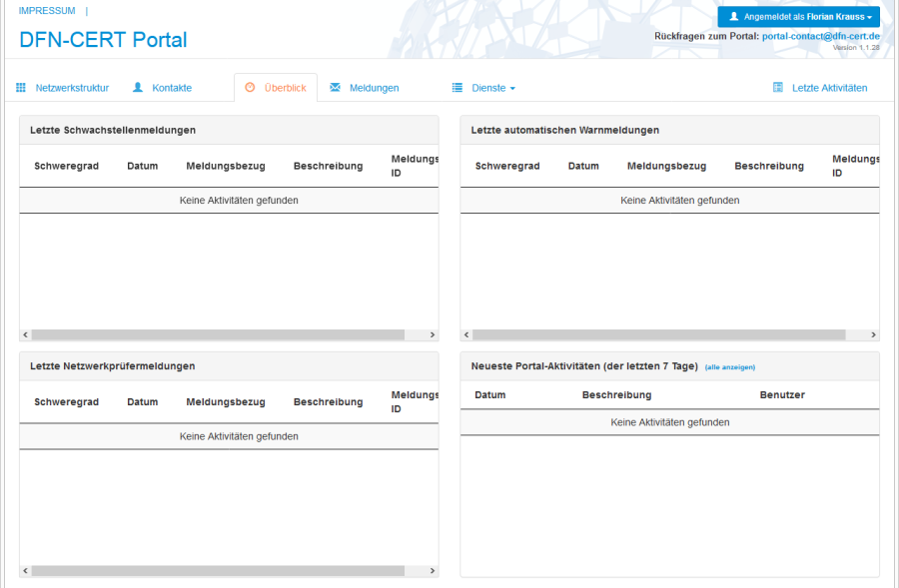This screenshot has width=899, height=588.
Task: Click the horizontal scrollbar under Netzwerkprüfermeldungen
Action: 220,569
